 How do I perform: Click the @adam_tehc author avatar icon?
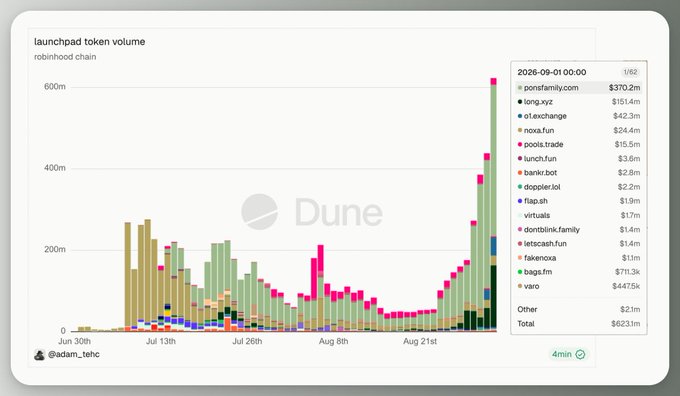(x=39, y=355)
